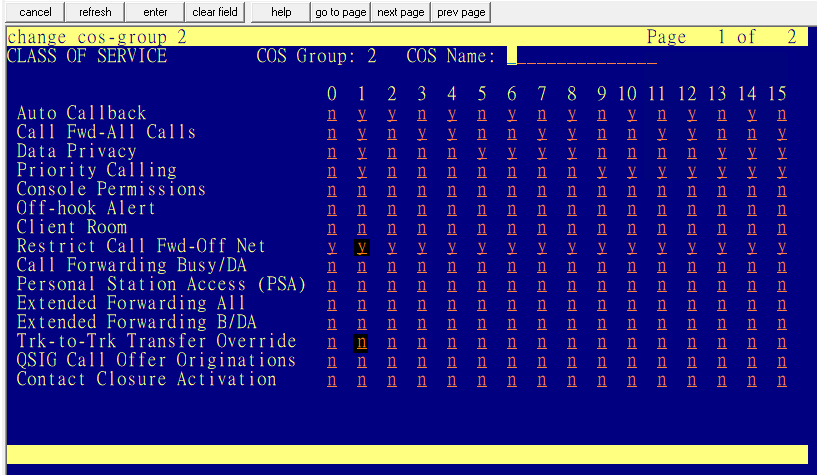
Task: Select Extended Forwarding All value for COS 3
Action: coord(422,304)
